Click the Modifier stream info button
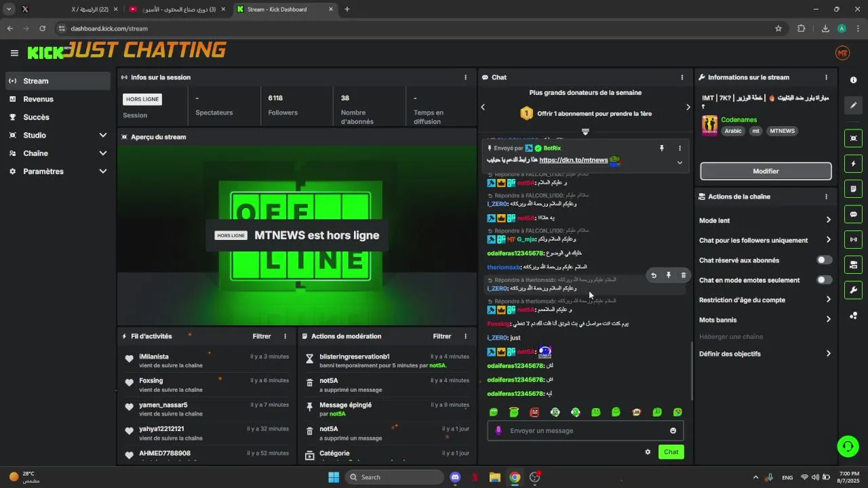Screen dimensions: 868x488 766,171
